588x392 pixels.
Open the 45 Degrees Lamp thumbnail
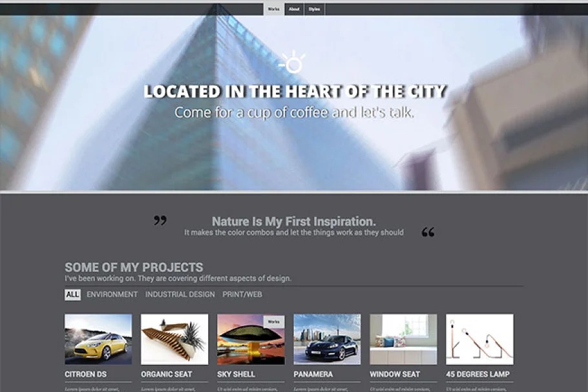pyautogui.click(x=479, y=339)
